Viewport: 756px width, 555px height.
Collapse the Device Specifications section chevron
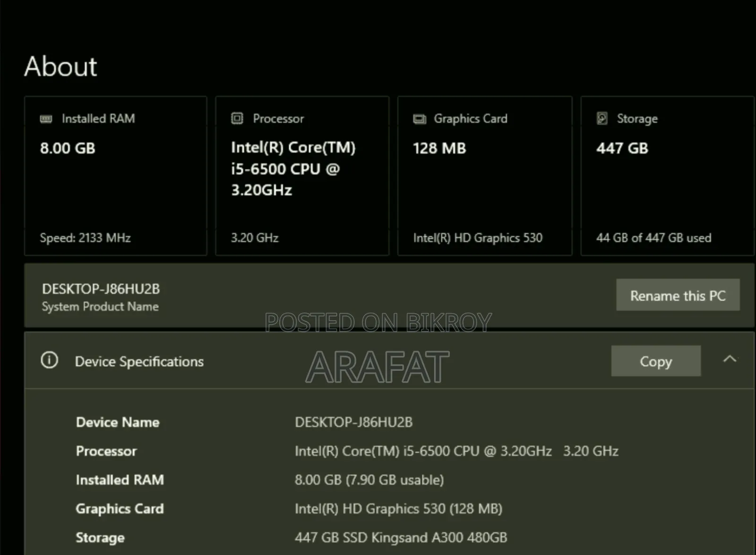pos(730,359)
